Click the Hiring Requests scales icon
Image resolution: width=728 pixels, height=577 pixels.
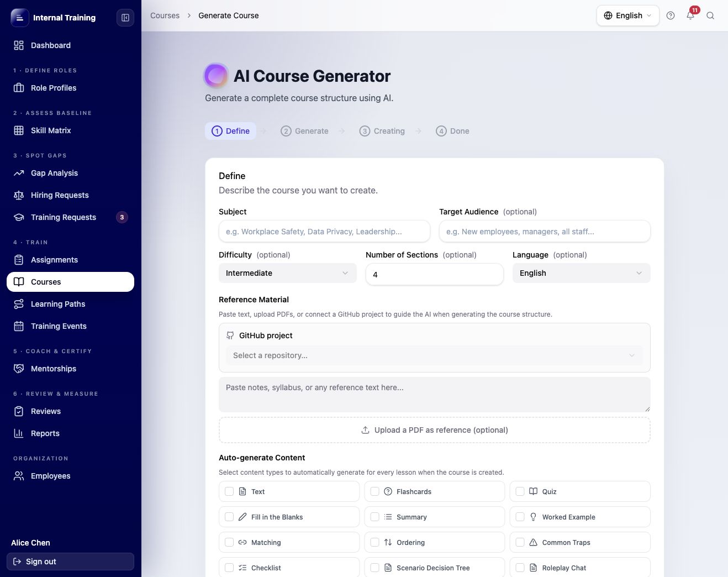(x=19, y=195)
